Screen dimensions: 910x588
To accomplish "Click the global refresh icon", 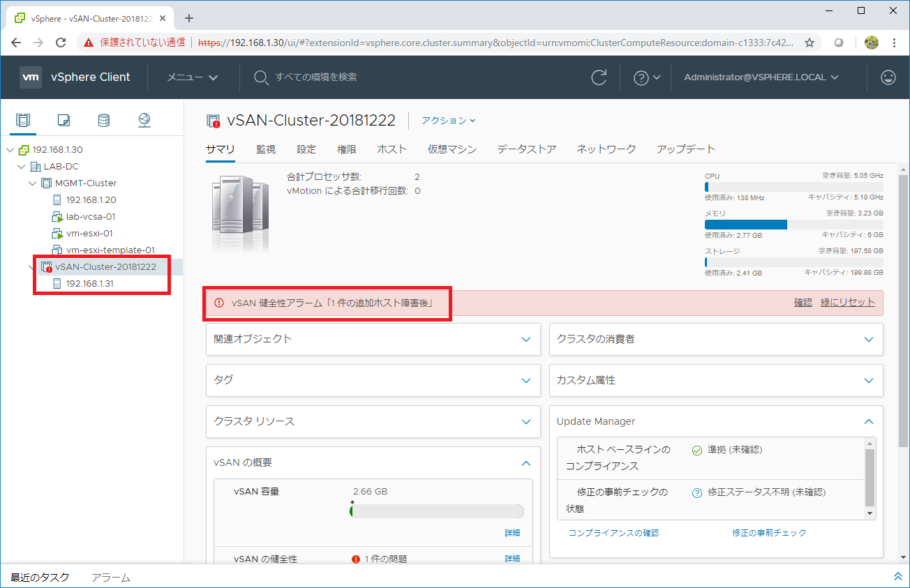I will 599,77.
